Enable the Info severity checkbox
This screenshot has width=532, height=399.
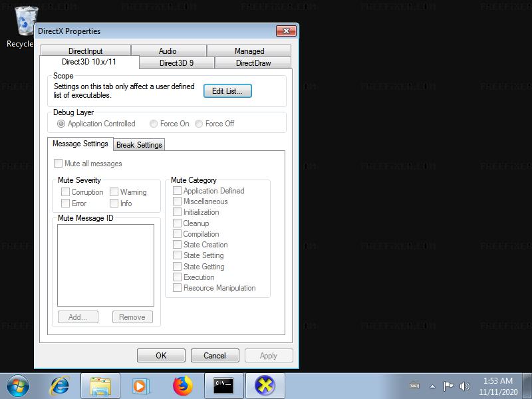coord(121,203)
